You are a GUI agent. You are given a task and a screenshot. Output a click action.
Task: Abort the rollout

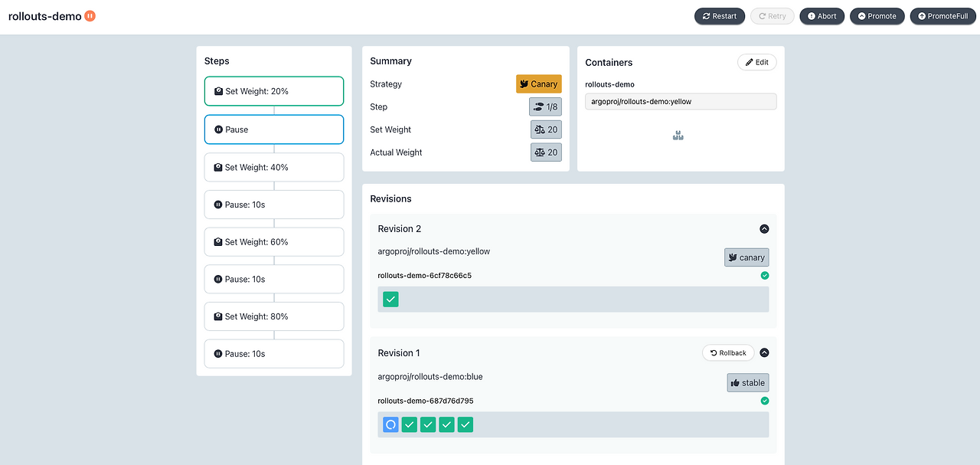pyautogui.click(x=822, y=16)
